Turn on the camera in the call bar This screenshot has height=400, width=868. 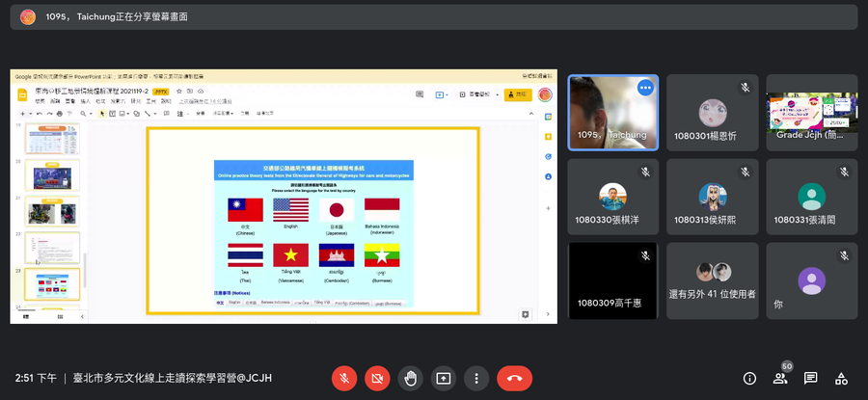click(x=377, y=378)
